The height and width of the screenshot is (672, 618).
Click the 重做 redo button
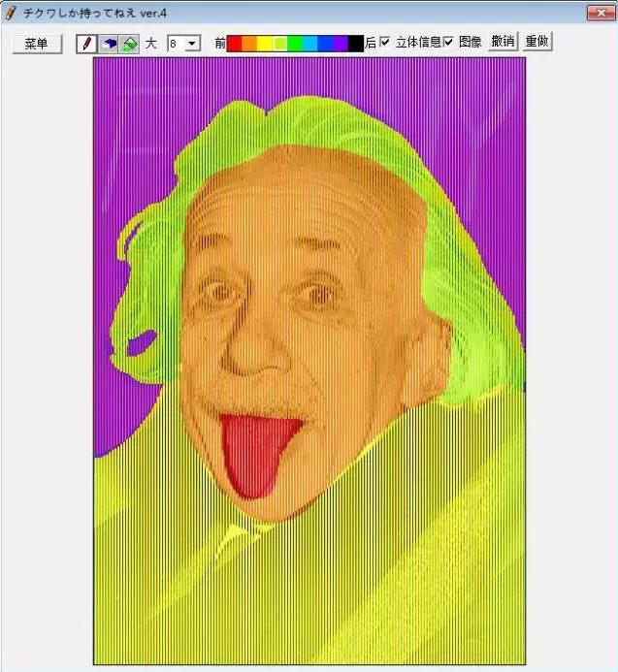click(x=537, y=43)
